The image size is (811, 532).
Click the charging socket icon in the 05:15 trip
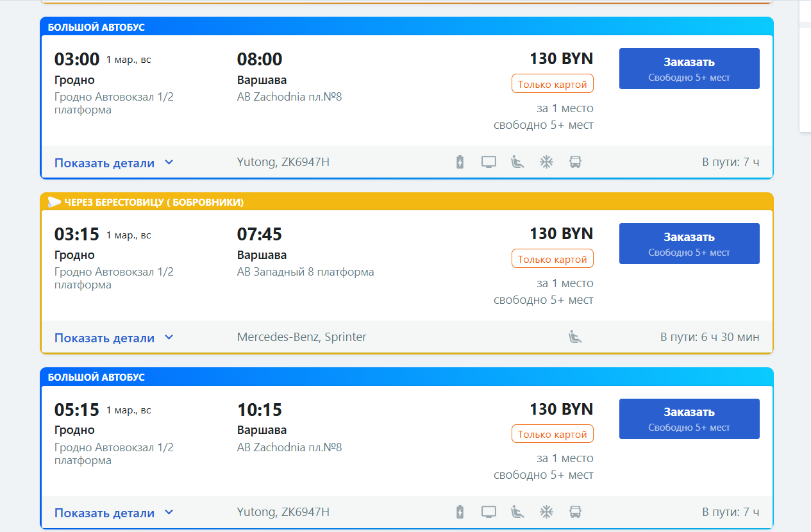tap(460, 512)
